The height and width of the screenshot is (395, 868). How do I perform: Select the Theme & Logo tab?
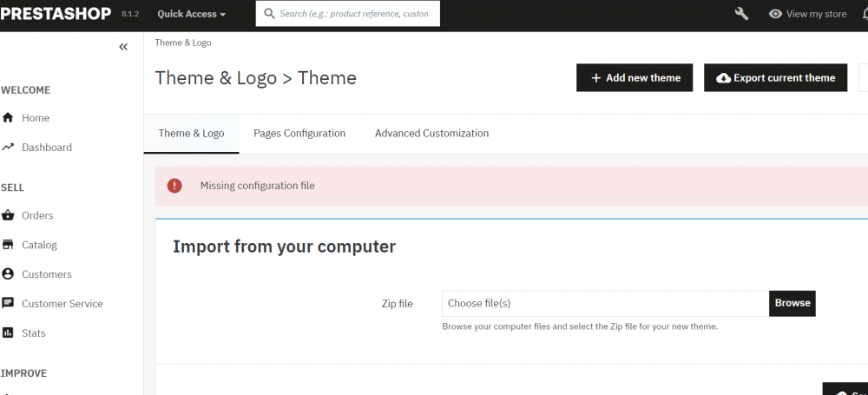(x=192, y=134)
